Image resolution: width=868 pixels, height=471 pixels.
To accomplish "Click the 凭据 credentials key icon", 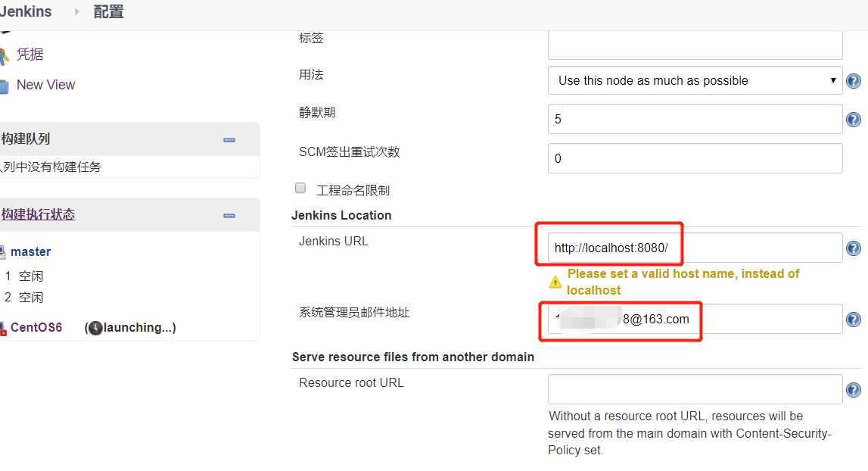I will coord(4,56).
